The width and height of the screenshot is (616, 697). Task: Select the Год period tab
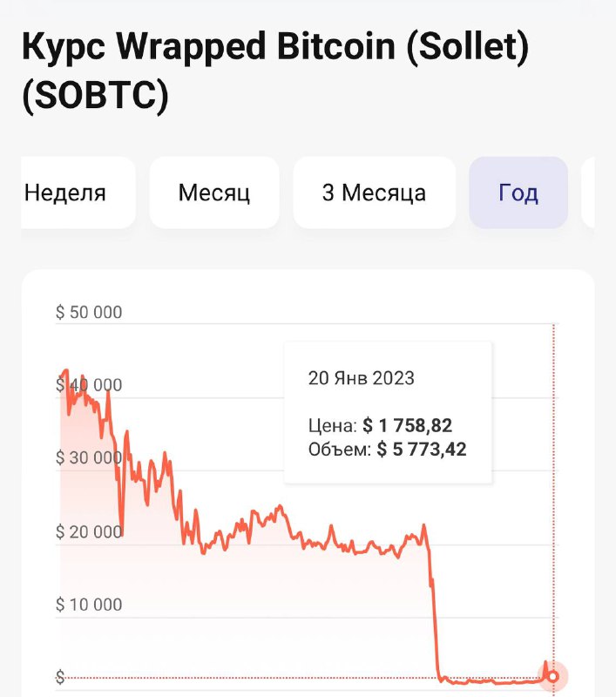518,193
